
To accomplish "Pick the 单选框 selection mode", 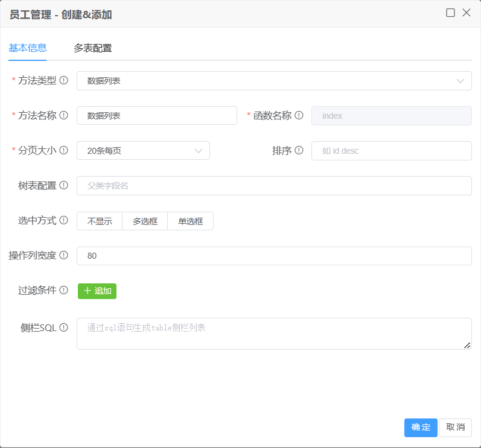I will pos(190,221).
